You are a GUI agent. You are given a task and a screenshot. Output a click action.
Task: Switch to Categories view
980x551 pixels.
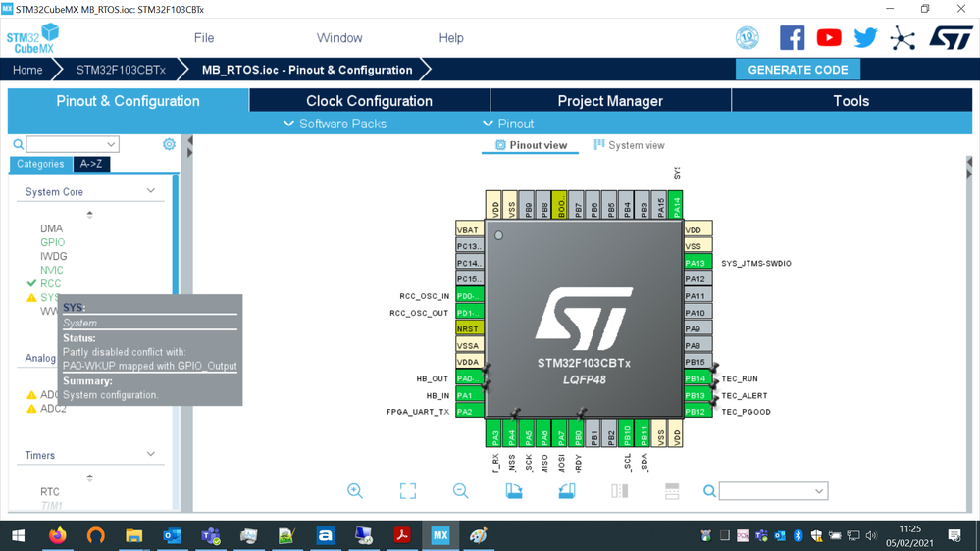[x=40, y=164]
